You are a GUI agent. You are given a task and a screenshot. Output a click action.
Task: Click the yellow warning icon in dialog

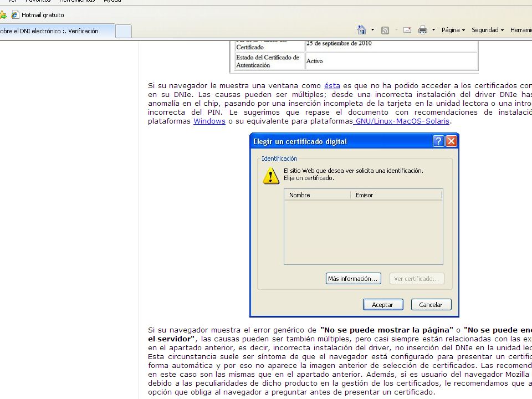click(x=271, y=176)
